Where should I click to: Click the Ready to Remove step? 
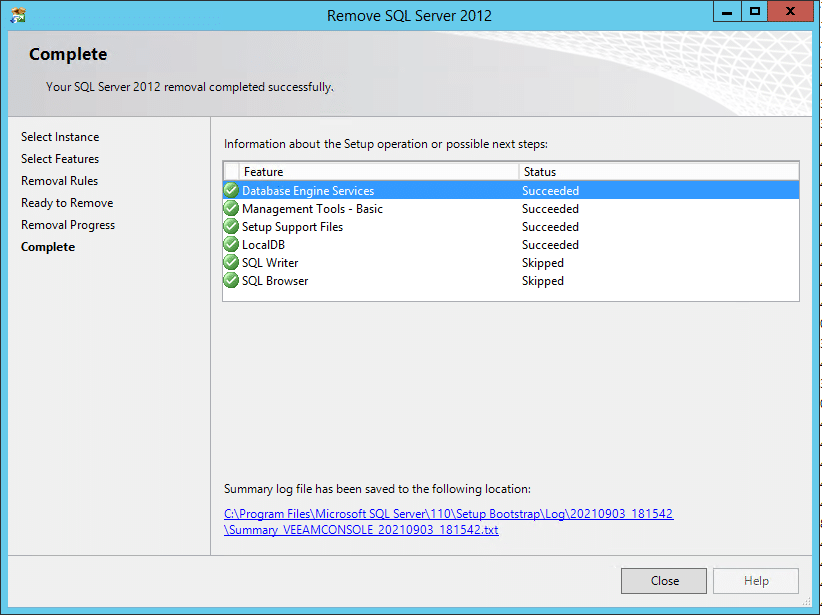(x=67, y=203)
